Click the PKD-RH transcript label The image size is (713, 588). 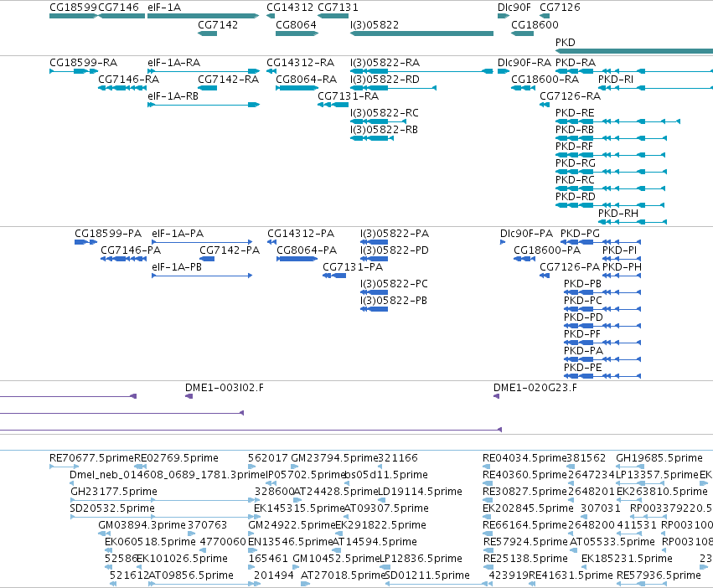click(x=618, y=214)
